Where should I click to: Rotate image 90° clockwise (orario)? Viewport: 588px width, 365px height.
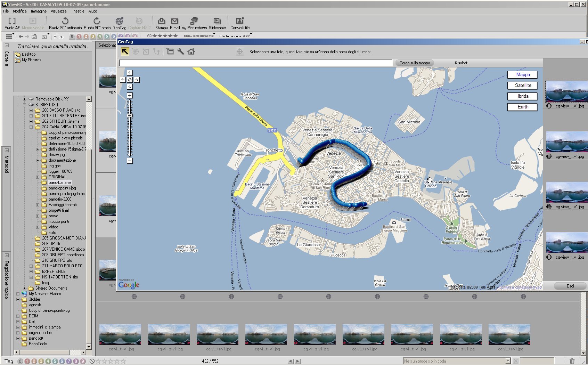tap(97, 21)
